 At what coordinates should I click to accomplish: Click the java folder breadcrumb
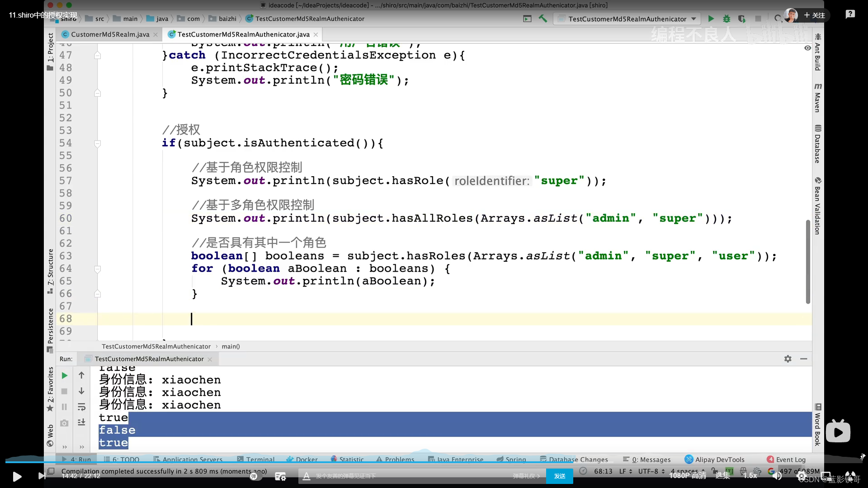pos(158,19)
